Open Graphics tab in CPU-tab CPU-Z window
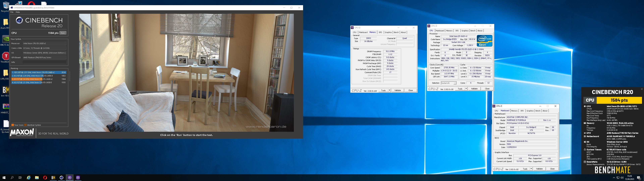Image resolution: width=644 pixels, height=181 pixels. (x=465, y=31)
